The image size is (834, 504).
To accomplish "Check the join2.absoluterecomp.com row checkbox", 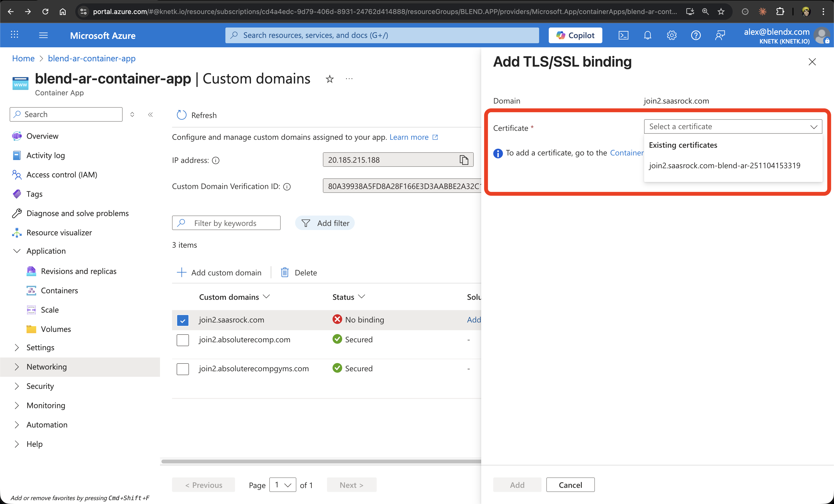I will (183, 340).
